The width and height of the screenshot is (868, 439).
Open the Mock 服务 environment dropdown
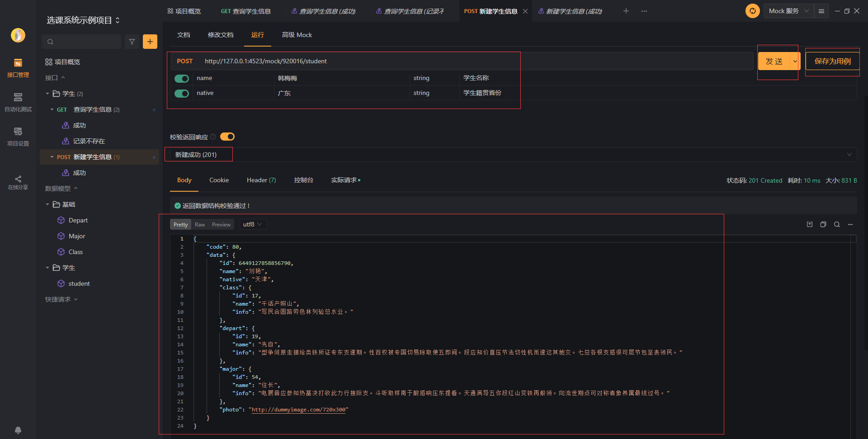click(x=789, y=11)
